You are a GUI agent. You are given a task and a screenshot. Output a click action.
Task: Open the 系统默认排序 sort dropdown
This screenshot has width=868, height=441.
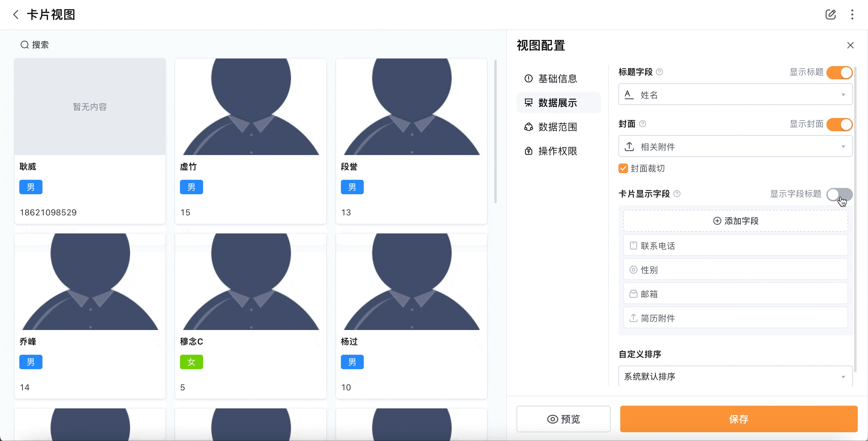point(735,376)
